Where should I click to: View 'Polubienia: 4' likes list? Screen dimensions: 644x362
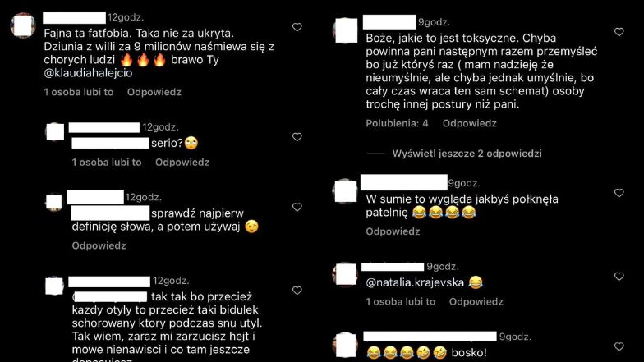click(x=398, y=123)
